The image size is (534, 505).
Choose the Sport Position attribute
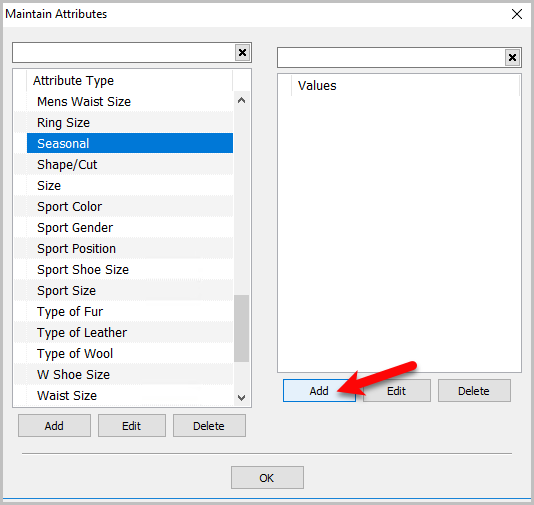pyautogui.click(x=130, y=249)
